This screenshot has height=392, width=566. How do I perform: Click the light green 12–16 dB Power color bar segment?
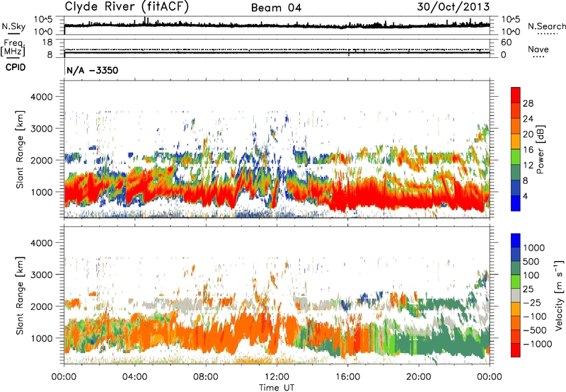click(516, 156)
